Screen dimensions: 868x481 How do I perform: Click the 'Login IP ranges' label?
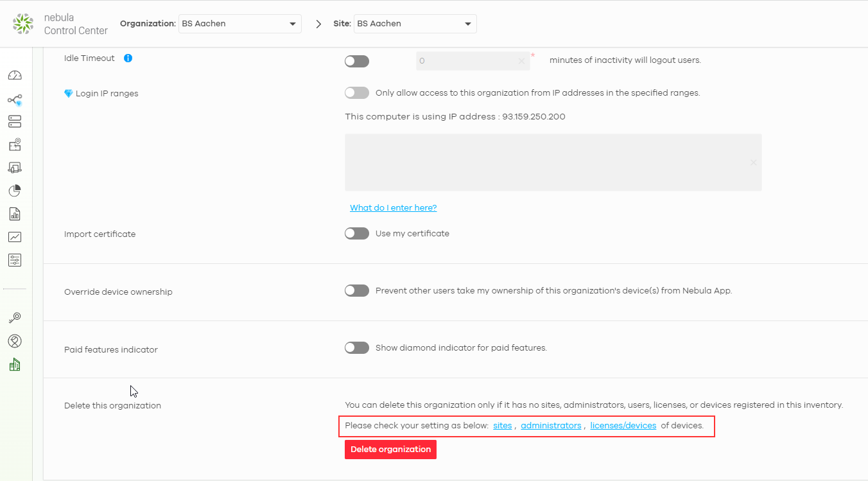click(107, 93)
